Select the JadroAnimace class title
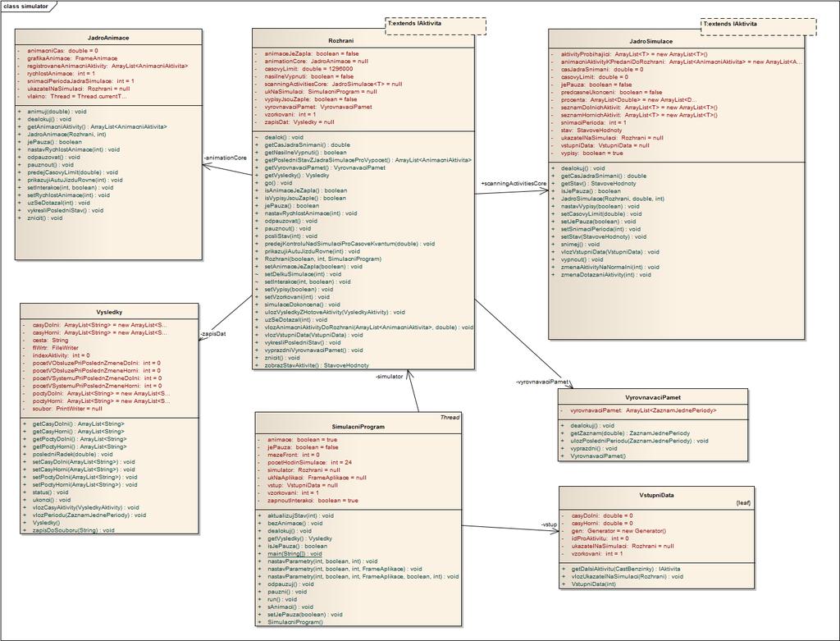The width and height of the screenshot is (840, 641). [108, 38]
